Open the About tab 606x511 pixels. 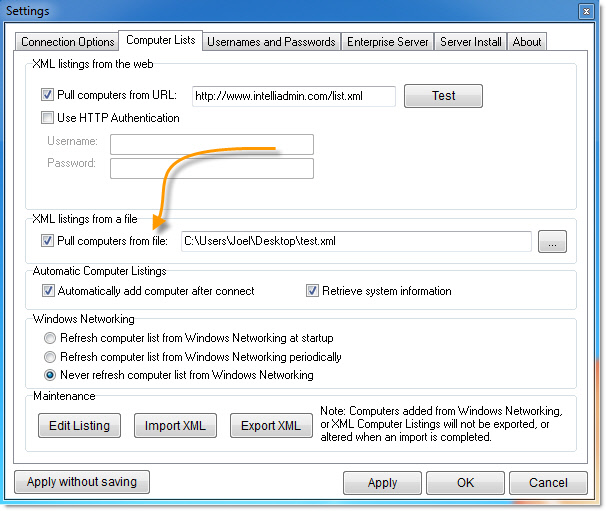pyautogui.click(x=526, y=42)
